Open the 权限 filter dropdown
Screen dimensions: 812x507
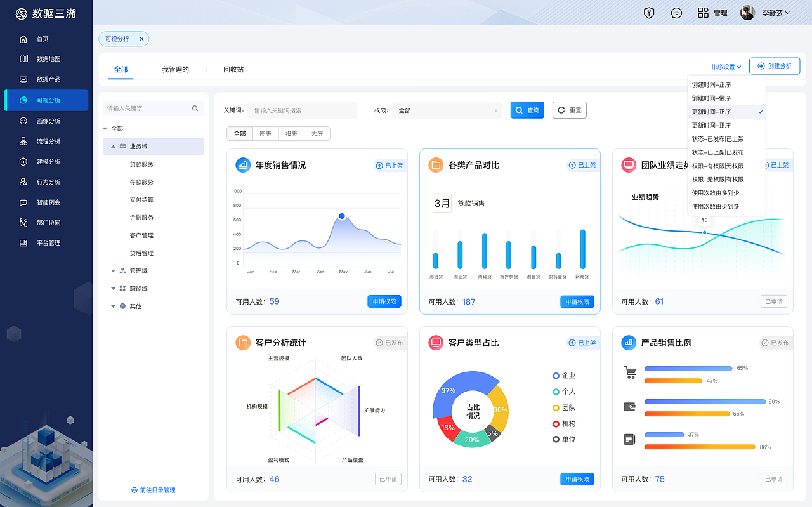click(x=447, y=110)
